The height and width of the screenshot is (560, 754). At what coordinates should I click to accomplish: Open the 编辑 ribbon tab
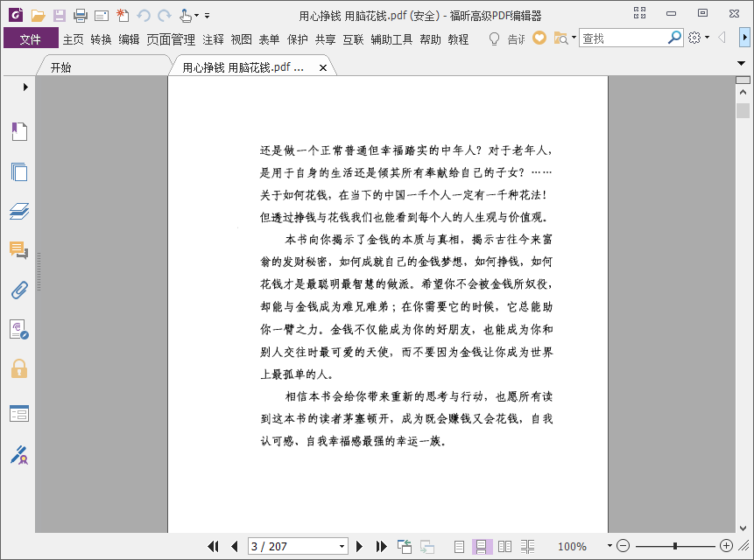click(x=129, y=39)
